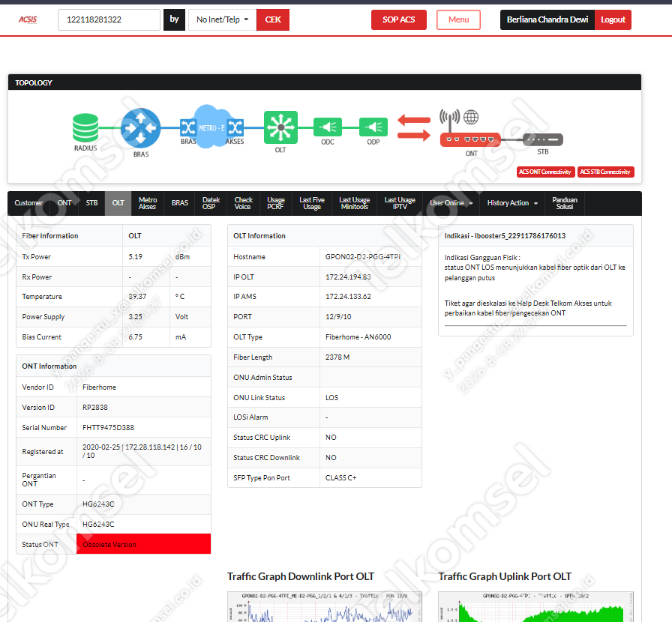This screenshot has height=622, width=672.
Task: Click the red double arrows link indicator
Action: click(413, 127)
